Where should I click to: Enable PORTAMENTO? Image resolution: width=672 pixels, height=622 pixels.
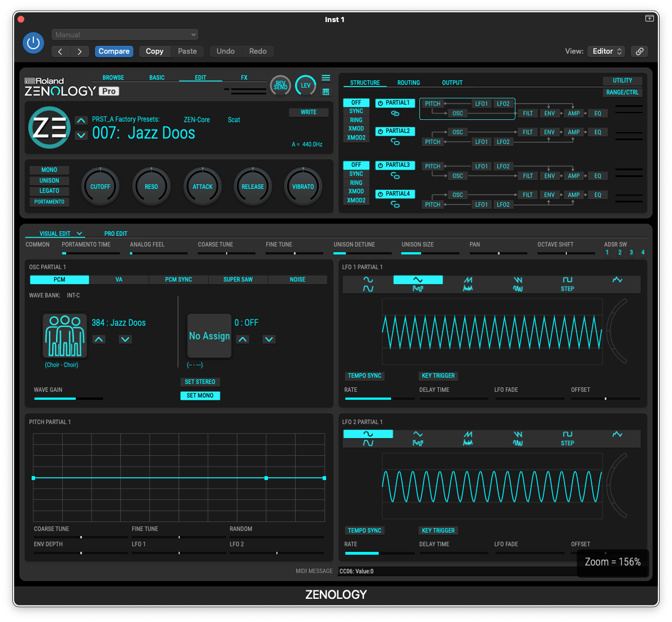[x=49, y=202]
